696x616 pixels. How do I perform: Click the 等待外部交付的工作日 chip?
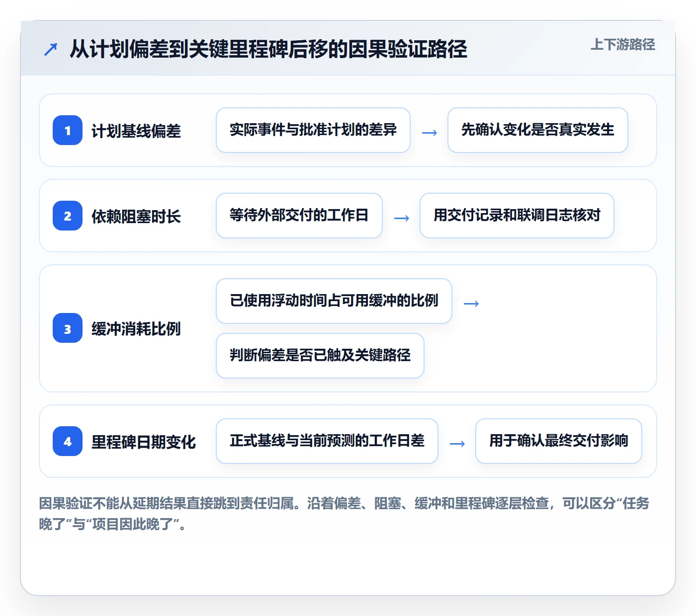pos(299,216)
